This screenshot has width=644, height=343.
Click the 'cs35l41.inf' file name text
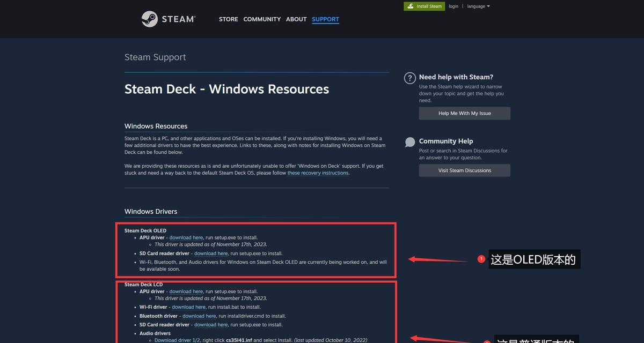point(239,340)
